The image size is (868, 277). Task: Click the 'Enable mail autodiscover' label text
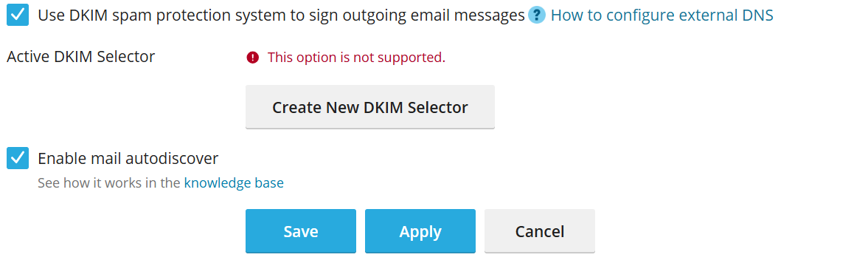point(128,158)
